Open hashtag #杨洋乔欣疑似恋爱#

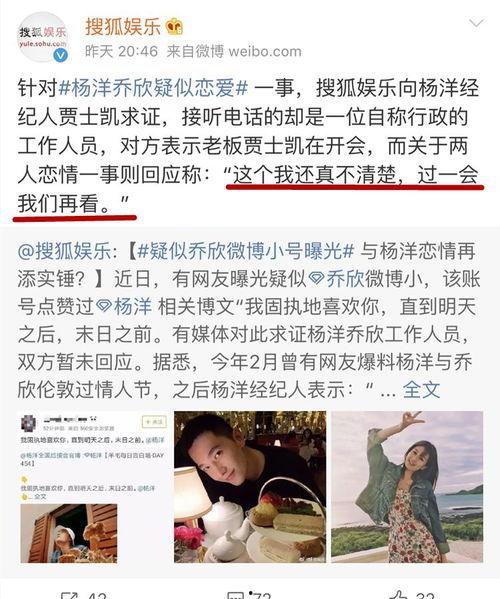tap(154, 88)
